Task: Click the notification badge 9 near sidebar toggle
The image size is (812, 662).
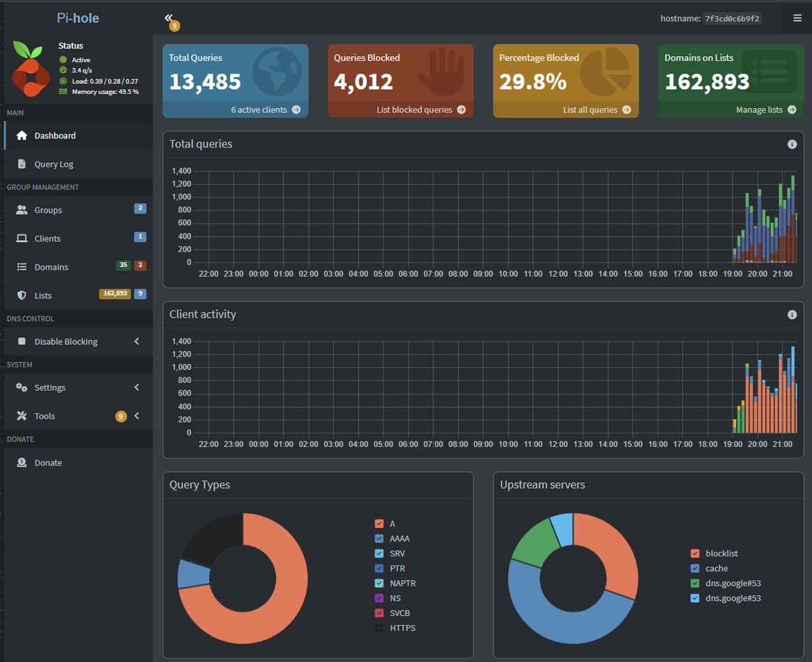Action: tap(175, 26)
